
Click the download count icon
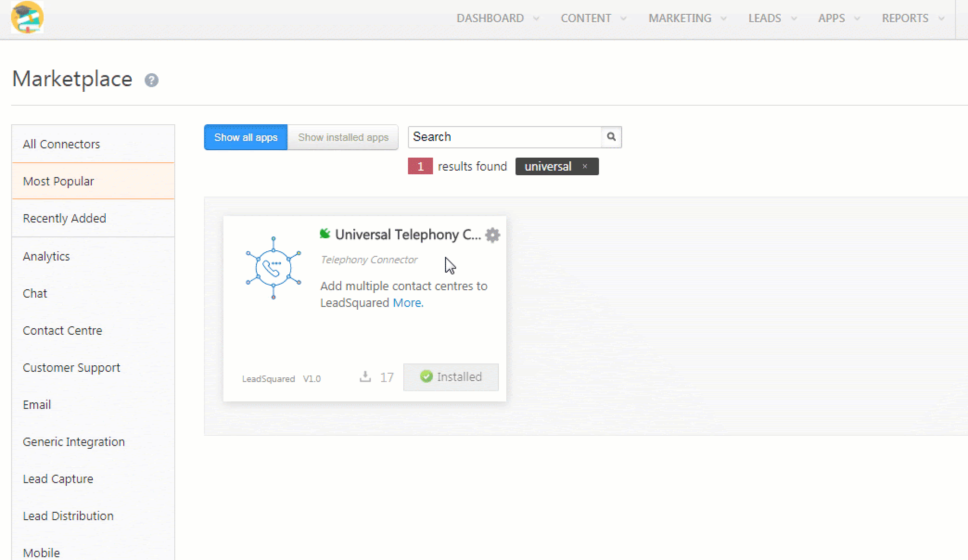[x=365, y=376]
